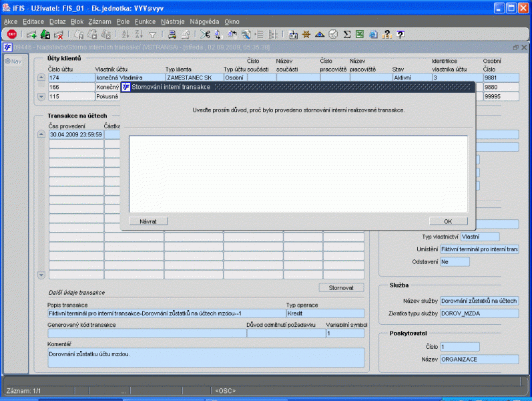Confirm the dialog with OK button
532x401 pixels.
click(x=448, y=221)
